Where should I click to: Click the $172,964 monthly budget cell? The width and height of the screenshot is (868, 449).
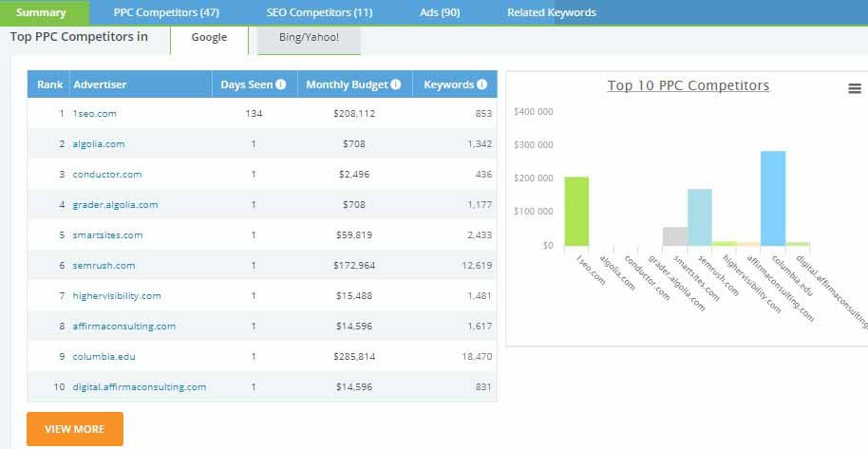(x=354, y=266)
